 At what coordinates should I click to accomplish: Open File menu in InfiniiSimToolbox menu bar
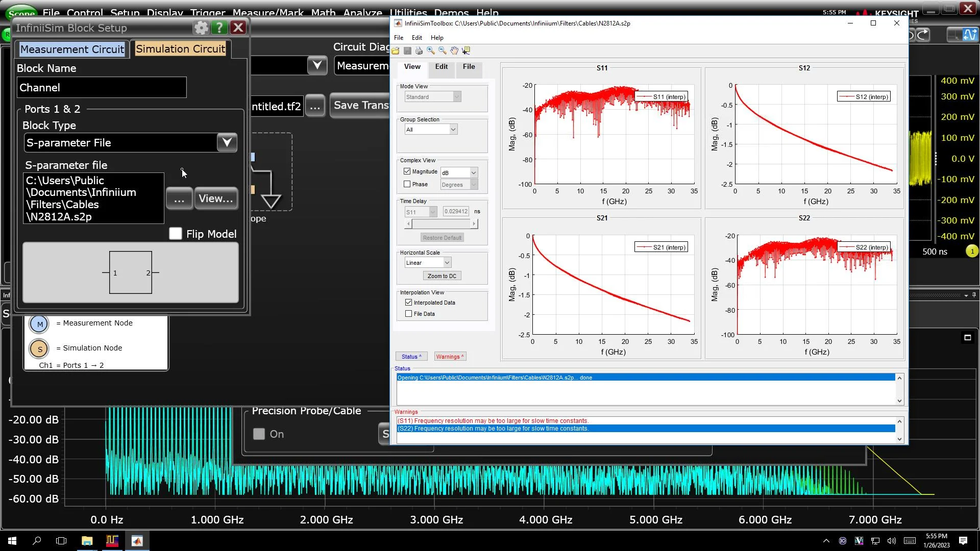tap(399, 38)
